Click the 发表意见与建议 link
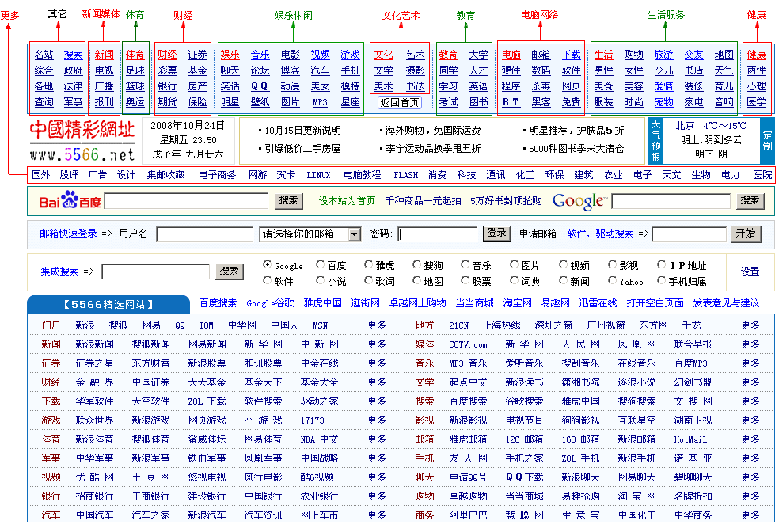The height and width of the screenshot is (532, 779). pos(726,303)
